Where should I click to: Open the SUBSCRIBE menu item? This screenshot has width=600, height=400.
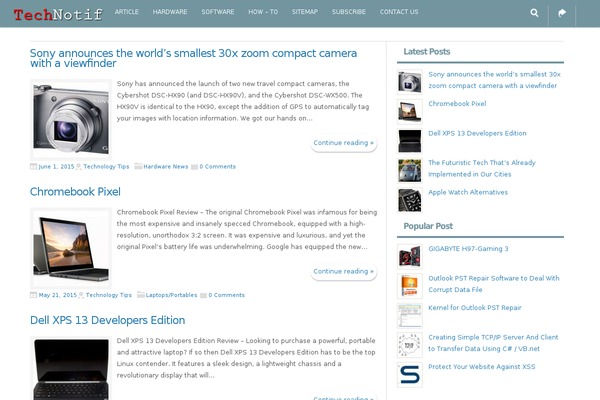(349, 12)
